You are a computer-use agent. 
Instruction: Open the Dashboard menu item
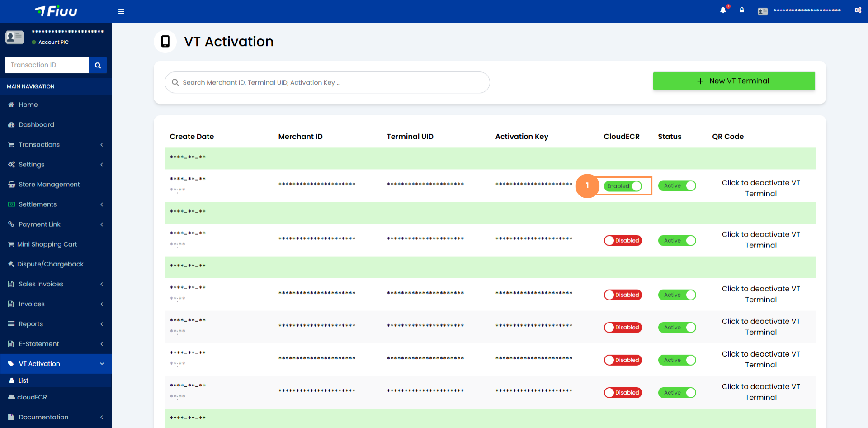[36, 125]
